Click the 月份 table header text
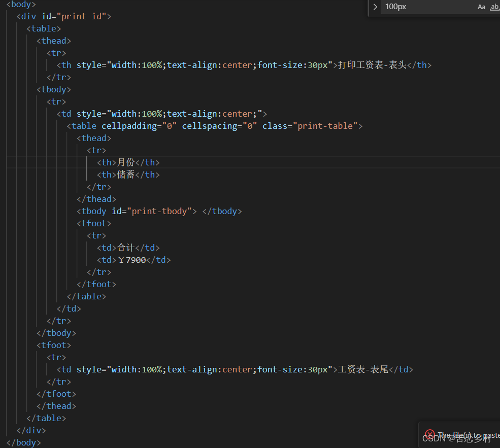 click(x=126, y=162)
